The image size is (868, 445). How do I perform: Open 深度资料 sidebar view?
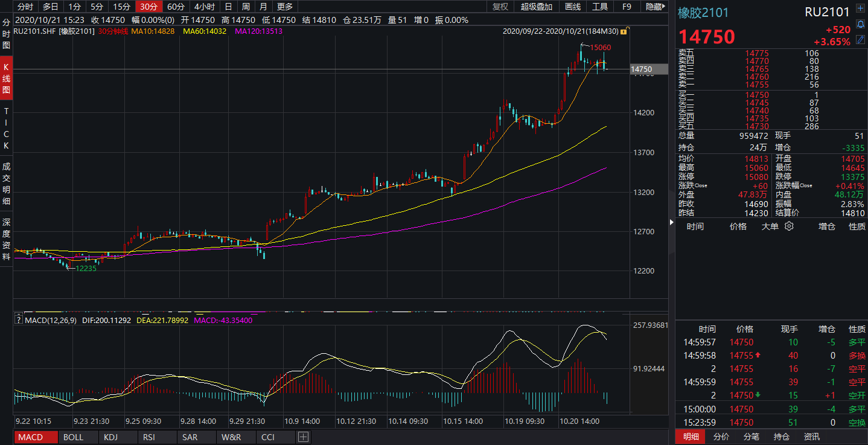tap(6, 239)
